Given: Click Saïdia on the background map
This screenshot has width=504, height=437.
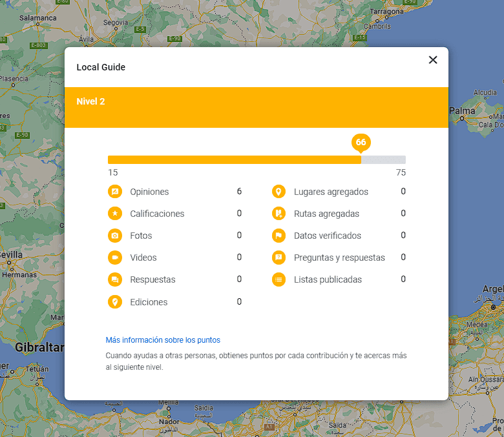Looking at the screenshot, I should tap(204, 408).
